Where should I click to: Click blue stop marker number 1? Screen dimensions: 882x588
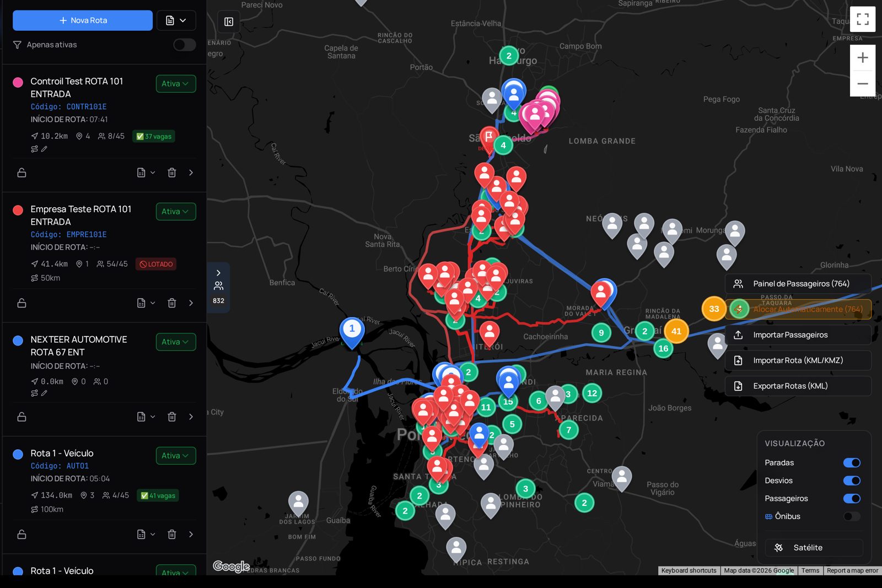(352, 331)
